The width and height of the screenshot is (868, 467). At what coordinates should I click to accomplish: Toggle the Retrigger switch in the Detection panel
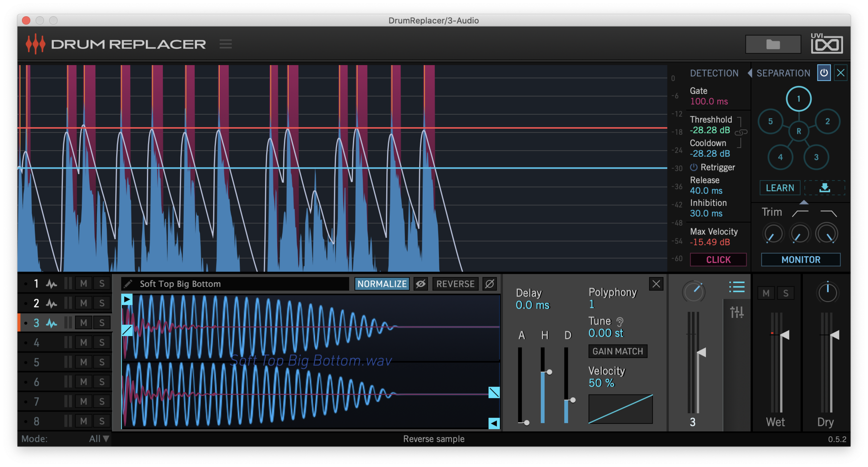tap(694, 167)
